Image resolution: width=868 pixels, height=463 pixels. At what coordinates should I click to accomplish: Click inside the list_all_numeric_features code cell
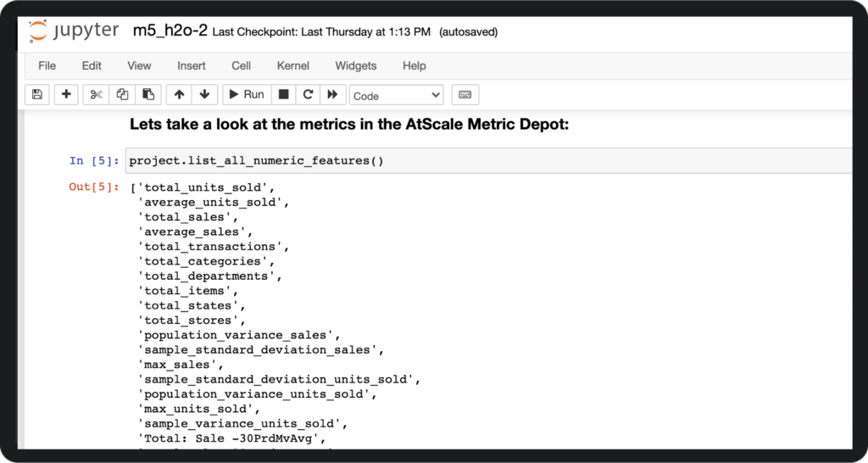[489, 161]
